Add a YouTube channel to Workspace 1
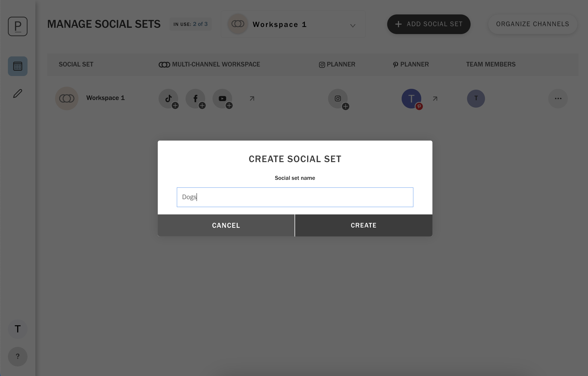 [x=223, y=99]
